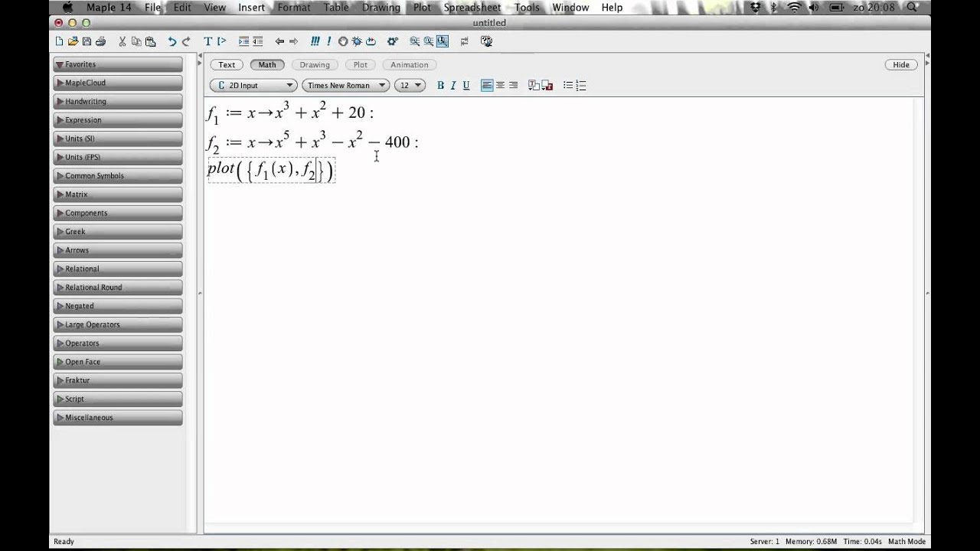Viewport: 980px width, 551px height.
Task: Open the highlight color picker icon
Action: pos(547,86)
